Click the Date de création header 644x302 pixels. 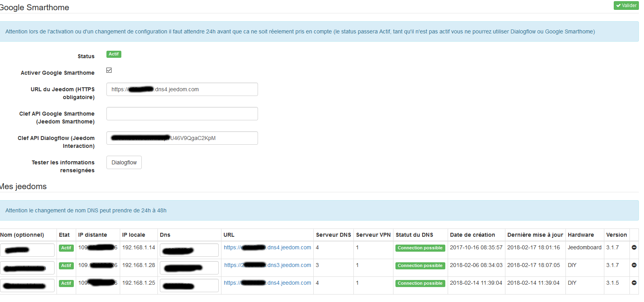click(472, 235)
